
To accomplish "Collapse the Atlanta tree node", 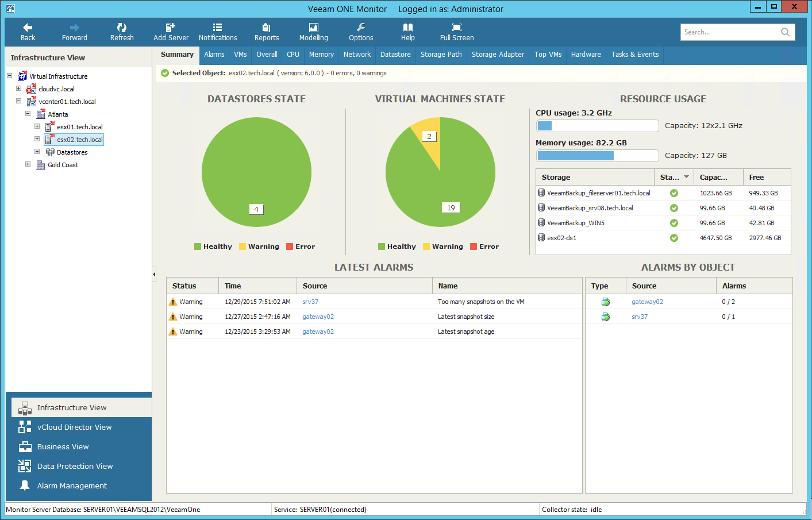I will point(28,114).
